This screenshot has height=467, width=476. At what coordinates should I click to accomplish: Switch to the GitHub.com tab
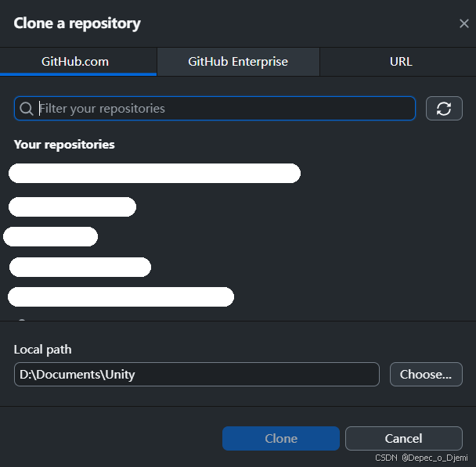click(78, 62)
